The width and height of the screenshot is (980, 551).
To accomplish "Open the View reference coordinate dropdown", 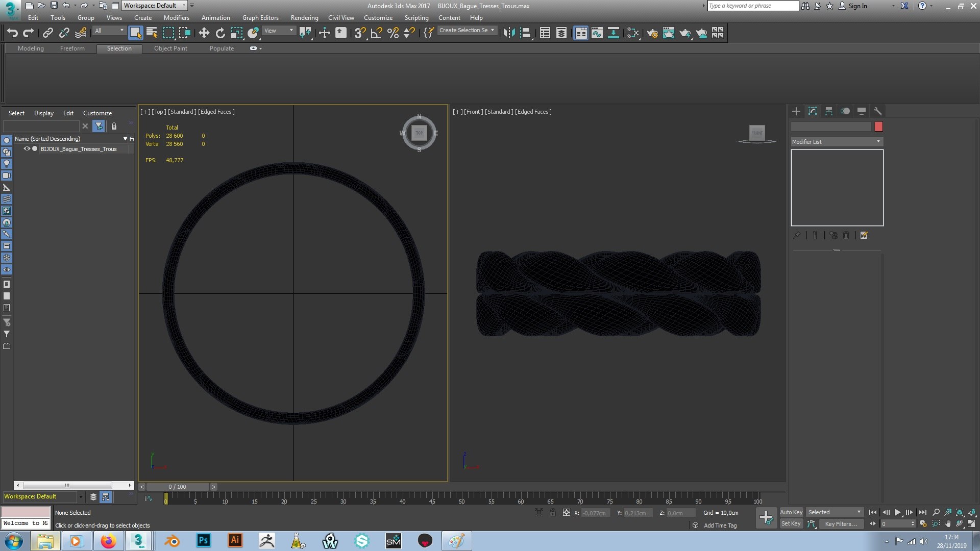I will (x=278, y=31).
